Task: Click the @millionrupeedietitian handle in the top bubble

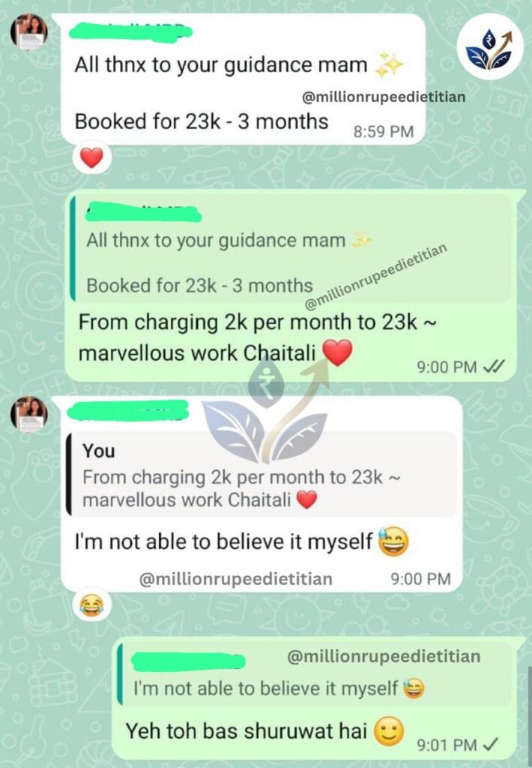Action: [x=384, y=97]
